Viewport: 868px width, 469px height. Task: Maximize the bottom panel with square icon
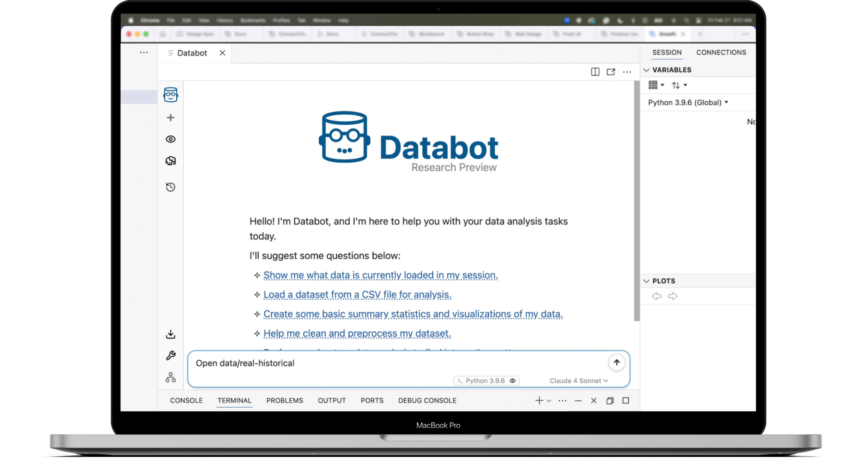pyautogui.click(x=626, y=401)
